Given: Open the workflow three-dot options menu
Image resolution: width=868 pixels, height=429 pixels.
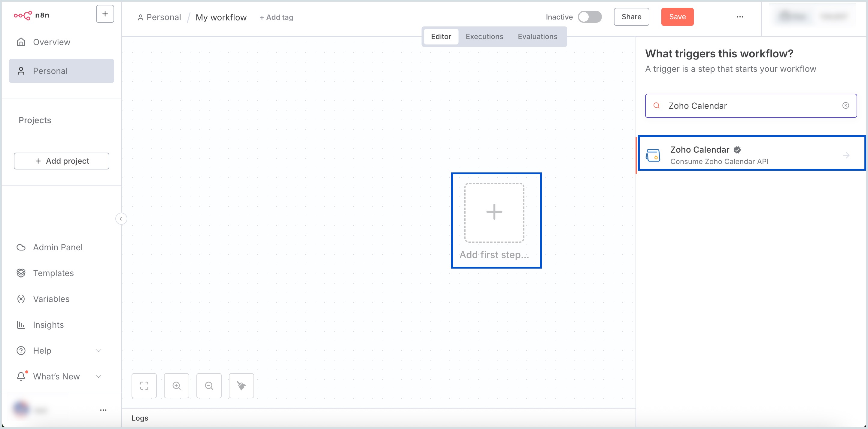Looking at the screenshot, I should click(740, 17).
